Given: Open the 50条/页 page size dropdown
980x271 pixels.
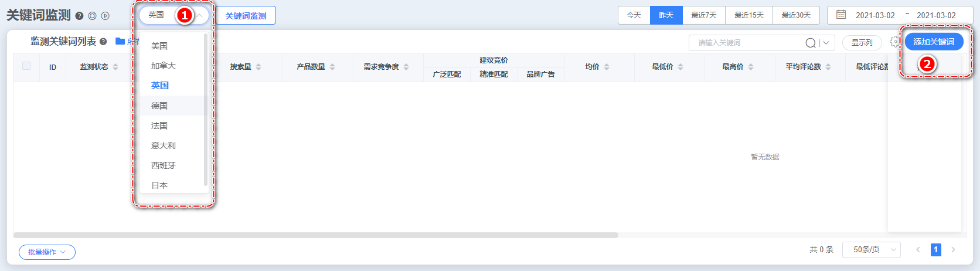Looking at the screenshot, I should pyautogui.click(x=871, y=249).
